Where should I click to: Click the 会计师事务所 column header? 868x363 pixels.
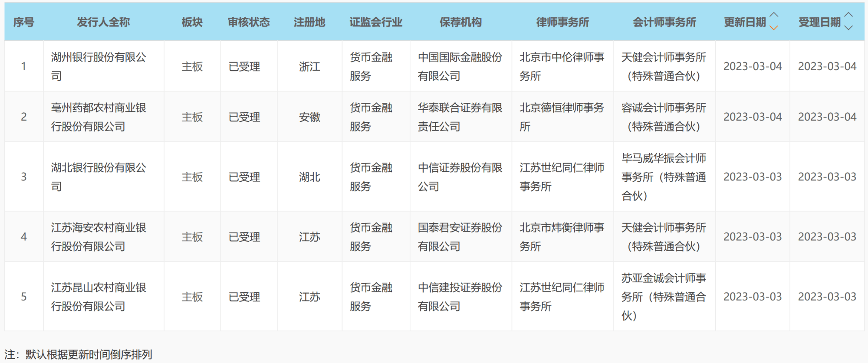pos(664,22)
